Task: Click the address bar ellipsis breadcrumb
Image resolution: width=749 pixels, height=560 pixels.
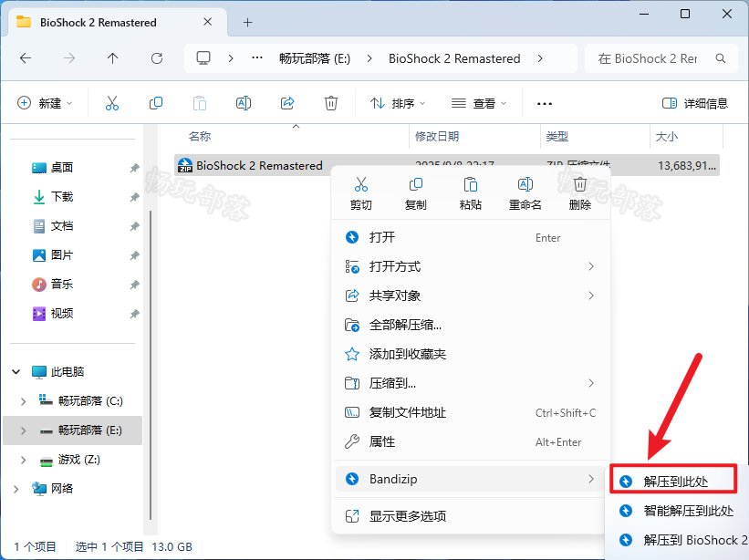Action: point(257,58)
